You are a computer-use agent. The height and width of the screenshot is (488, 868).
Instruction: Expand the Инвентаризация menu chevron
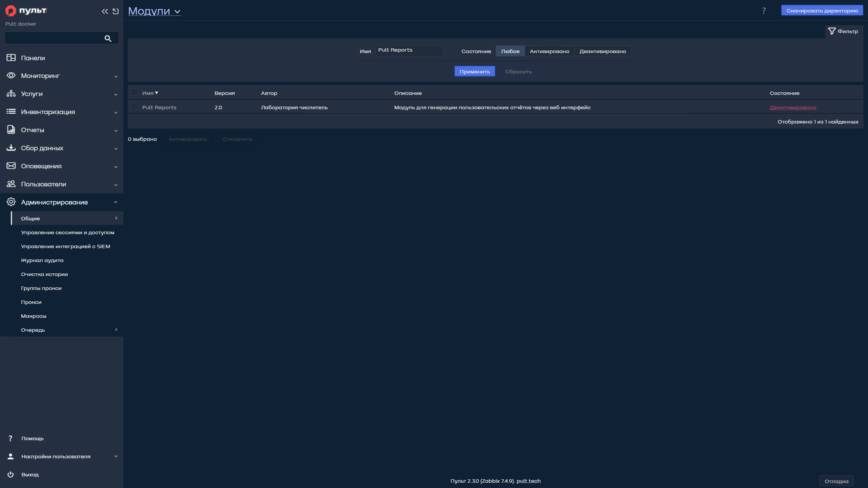click(x=116, y=113)
